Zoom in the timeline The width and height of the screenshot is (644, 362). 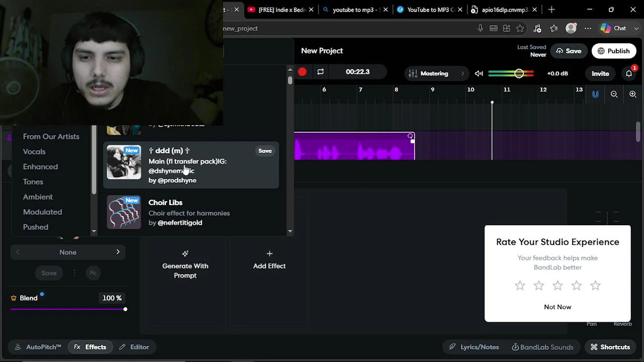(633, 94)
